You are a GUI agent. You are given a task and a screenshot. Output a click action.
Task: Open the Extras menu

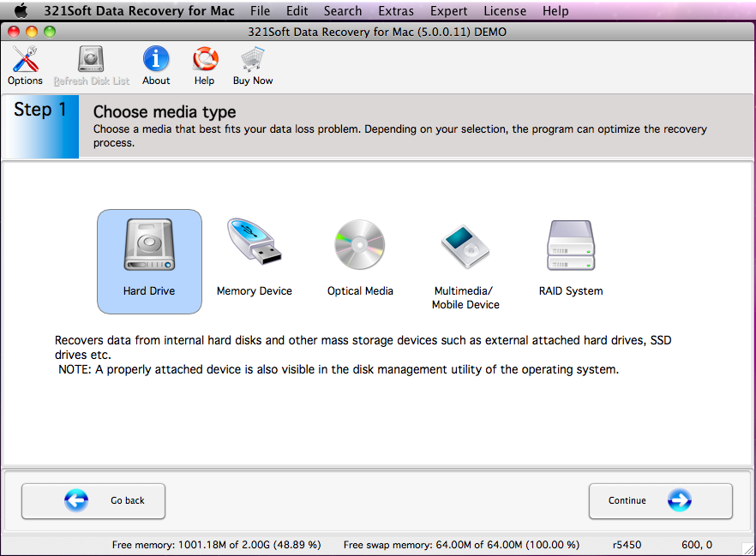(396, 10)
